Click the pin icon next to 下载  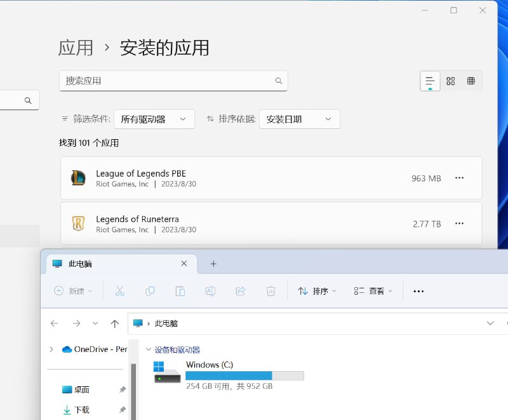pos(122,410)
